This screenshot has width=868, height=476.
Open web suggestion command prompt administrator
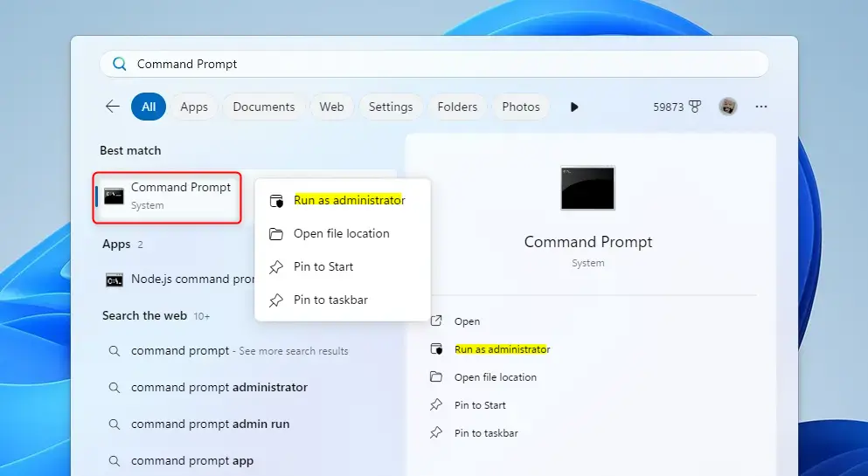coord(219,387)
